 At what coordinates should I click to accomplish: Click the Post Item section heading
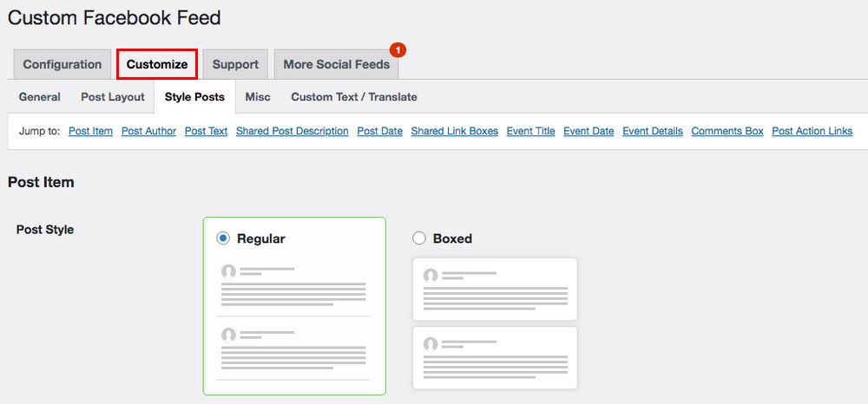point(41,182)
